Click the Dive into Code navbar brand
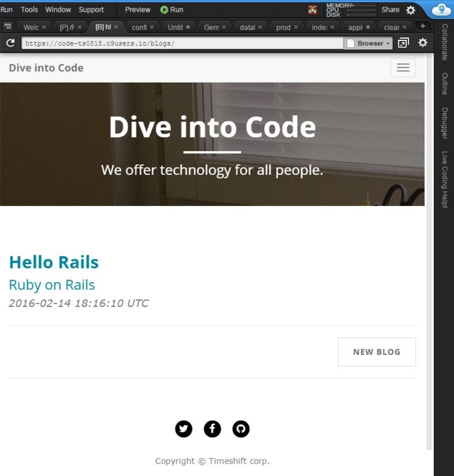 click(x=46, y=68)
